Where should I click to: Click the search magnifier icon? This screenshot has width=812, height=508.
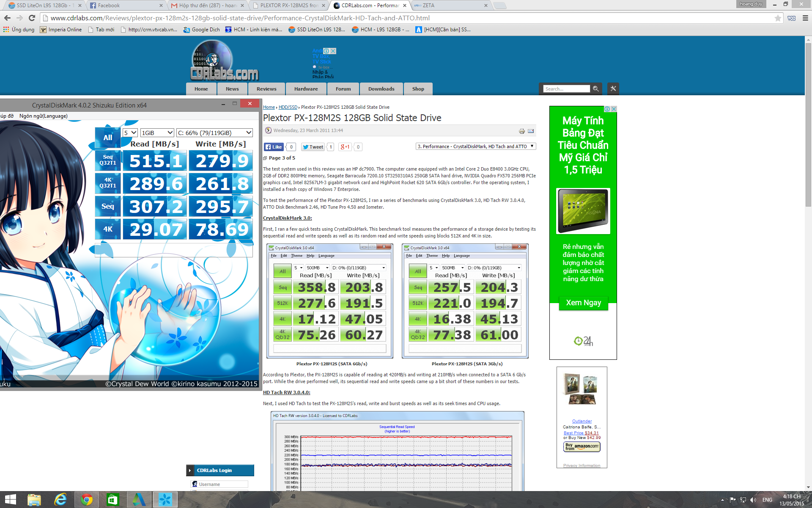coord(595,88)
